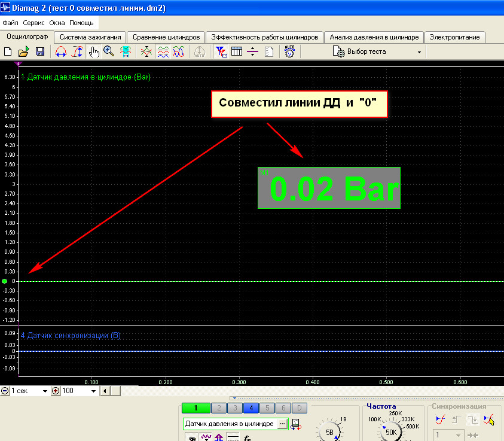This screenshot has width=504, height=441.
Task: Click the sync icon under the cursor
Action: pos(488,419)
